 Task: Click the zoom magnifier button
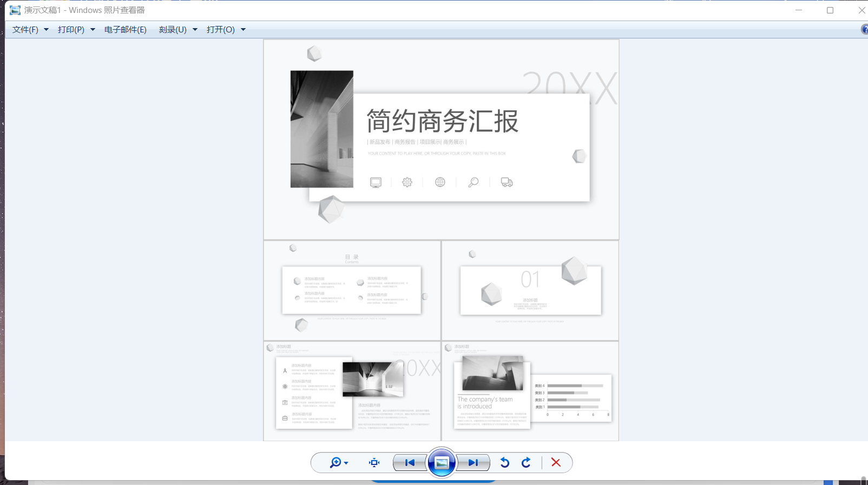point(336,463)
